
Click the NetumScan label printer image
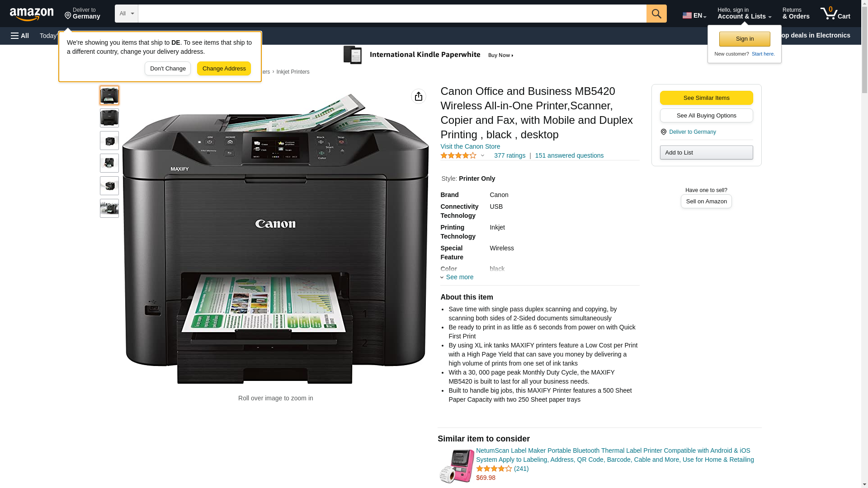(x=457, y=466)
